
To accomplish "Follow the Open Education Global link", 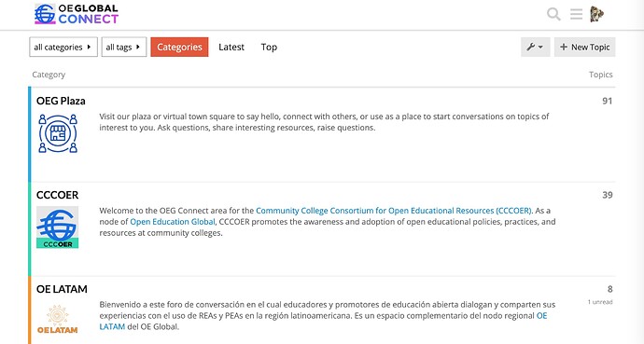I will [x=173, y=222].
